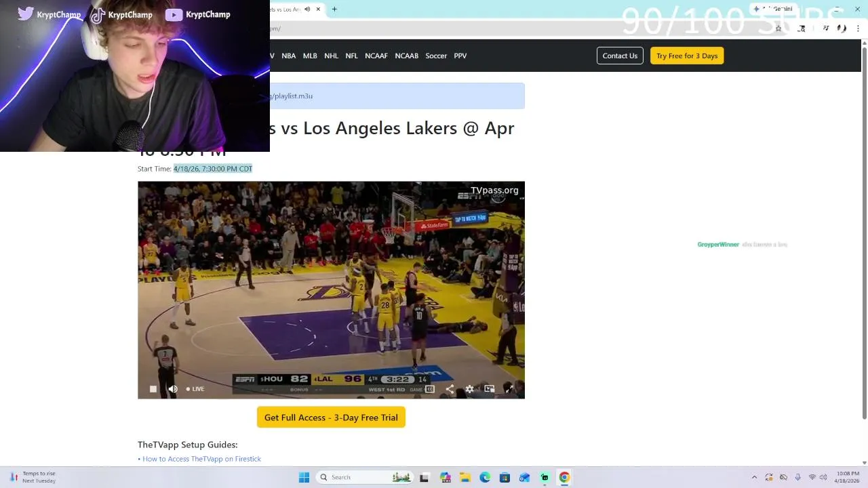Image resolution: width=868 pixels, height=488 pixels.
Task: Open the Soccer menu item
Action: tap(436, 56)
